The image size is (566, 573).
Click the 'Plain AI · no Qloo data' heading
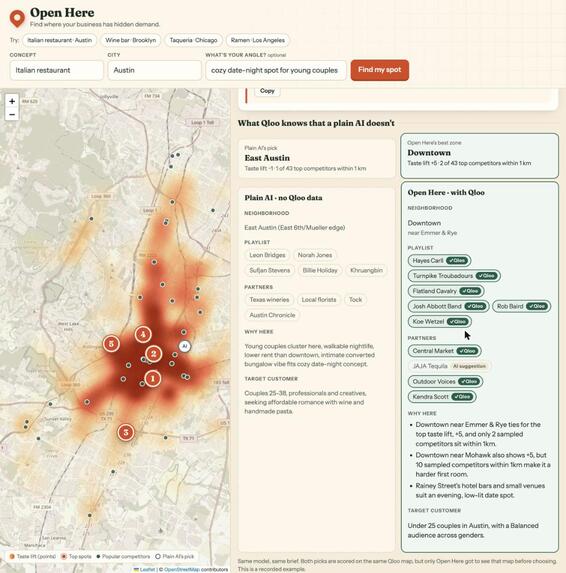(x=283, y=198)
